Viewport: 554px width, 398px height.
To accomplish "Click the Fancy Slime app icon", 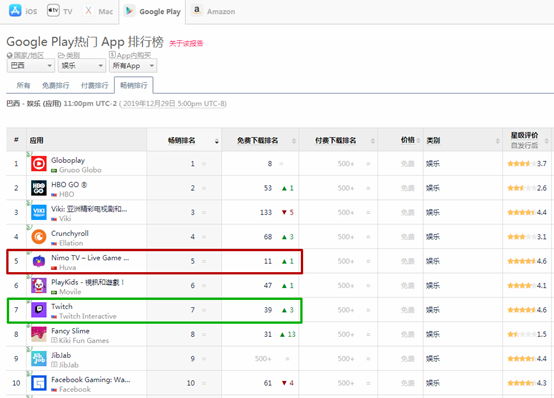I will tap(39, 334).
